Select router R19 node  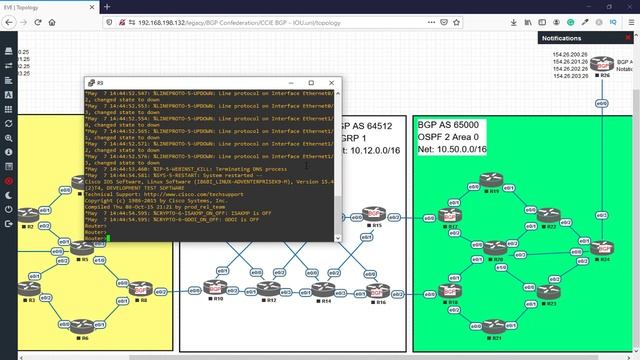click(491, 180)
